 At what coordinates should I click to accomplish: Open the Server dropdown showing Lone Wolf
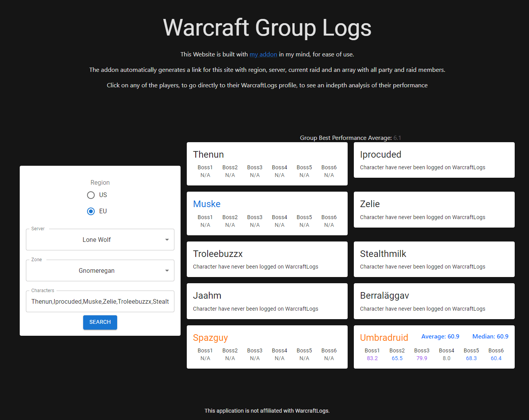point(100,240)
